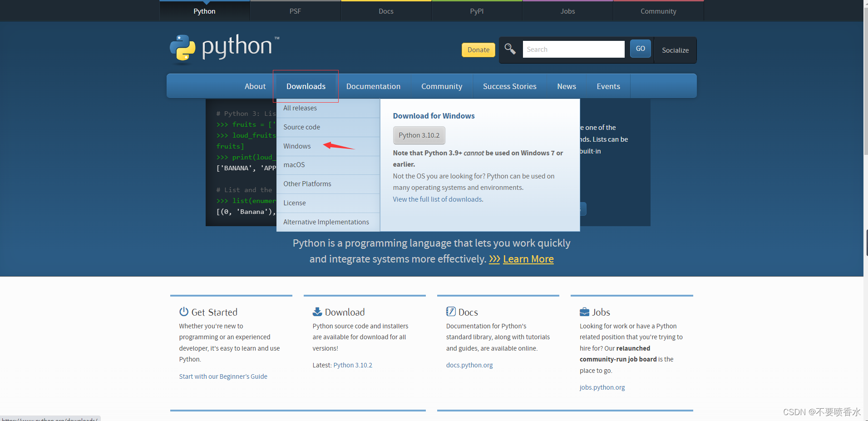Open Start with our Beginner's Guide

pyautogui.click(x=223, y=376)
